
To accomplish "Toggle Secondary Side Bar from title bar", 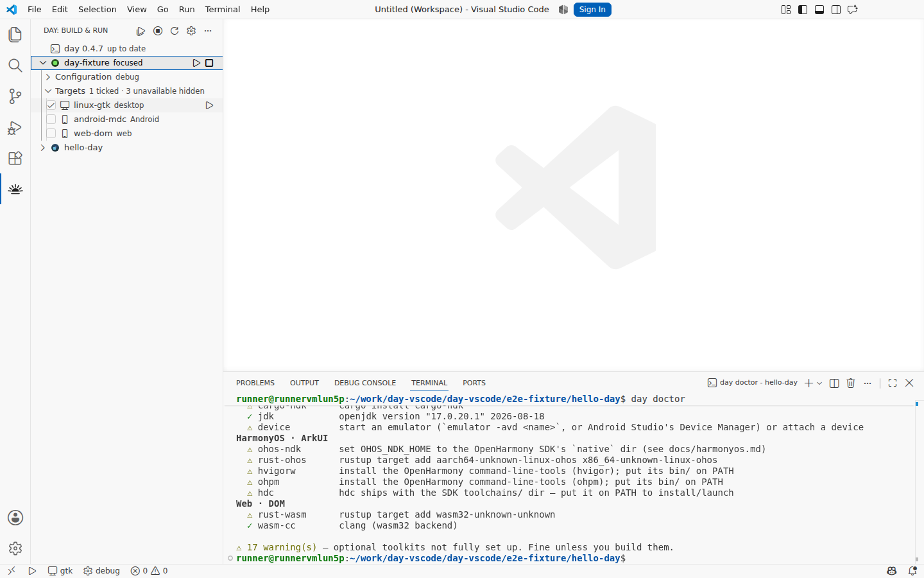I will pyautogui.click(x=836, y=10).
